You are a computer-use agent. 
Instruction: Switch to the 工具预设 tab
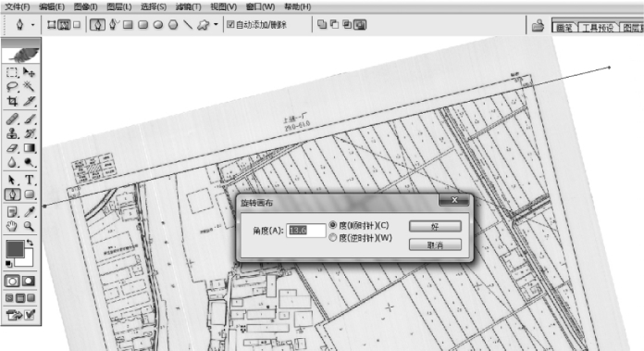[x=598, y=28]
